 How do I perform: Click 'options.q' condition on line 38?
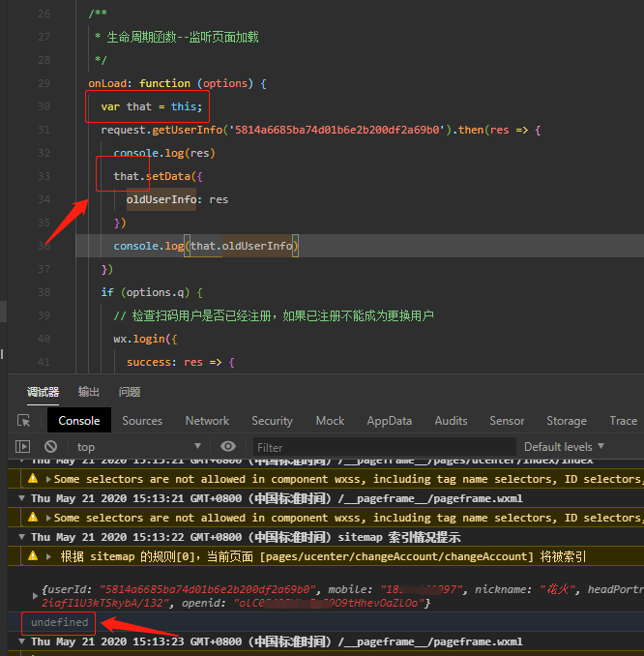point(155,292)
